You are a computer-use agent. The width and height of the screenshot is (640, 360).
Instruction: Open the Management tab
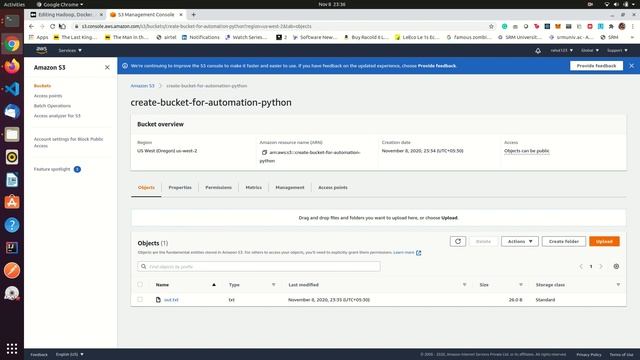290,187
